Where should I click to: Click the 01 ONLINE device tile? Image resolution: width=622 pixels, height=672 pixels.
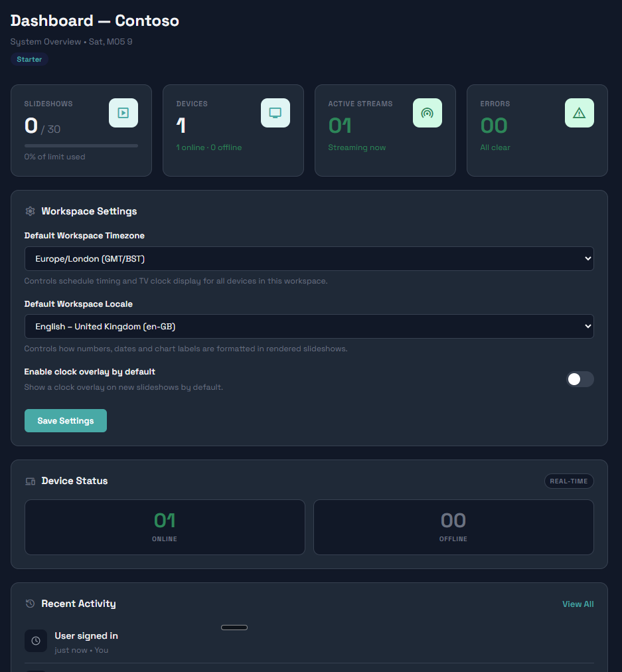click(x=165, y=527)
